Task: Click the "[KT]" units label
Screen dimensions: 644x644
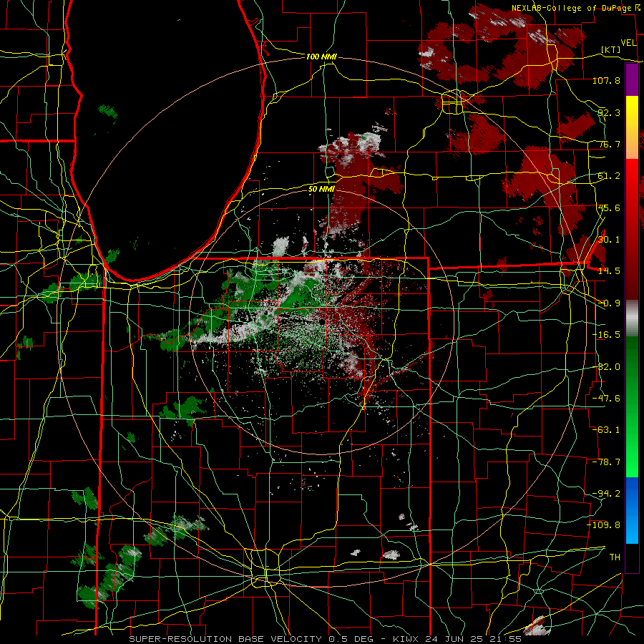Action: tap(611, 49)
